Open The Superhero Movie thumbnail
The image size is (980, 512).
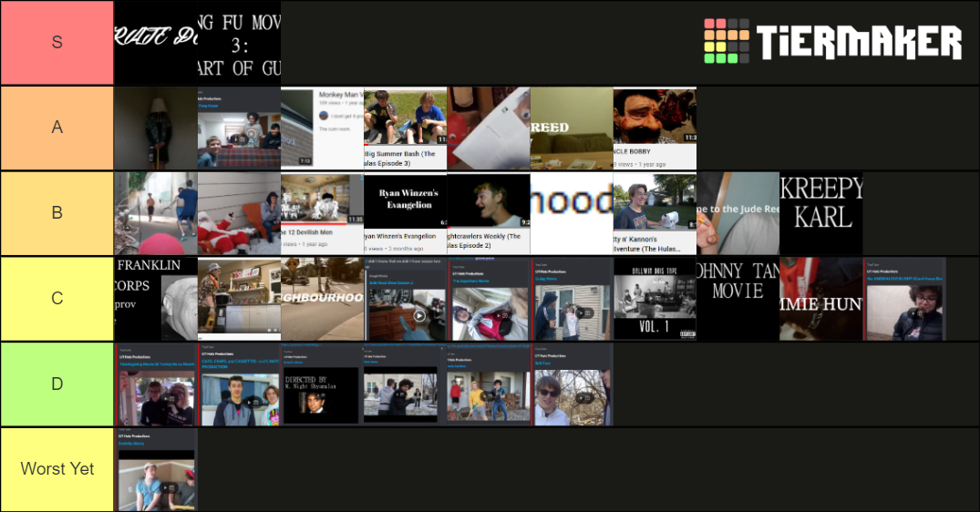(489, 299)
